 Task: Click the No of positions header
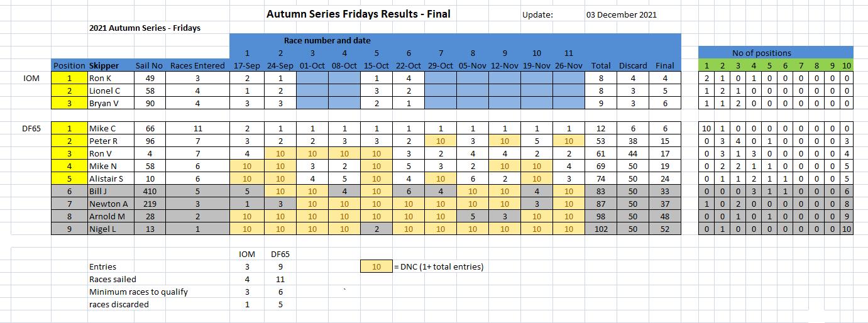pyautogui.click(x=776, y=53)
